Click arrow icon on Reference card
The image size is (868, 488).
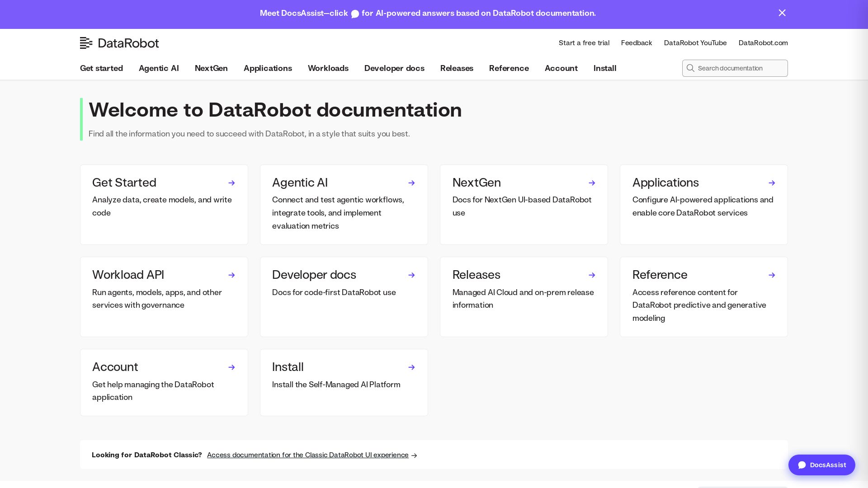tap(772, 275)
